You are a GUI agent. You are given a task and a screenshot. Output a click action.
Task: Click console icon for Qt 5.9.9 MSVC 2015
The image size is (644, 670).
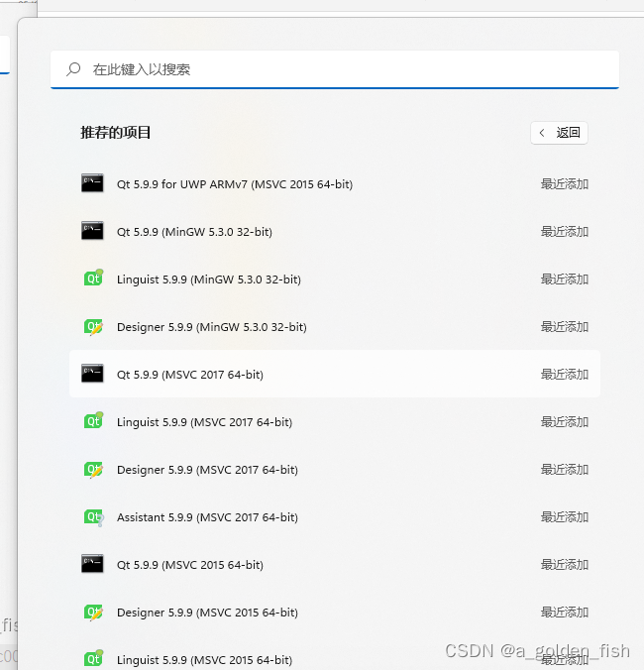tap(92, 564)
